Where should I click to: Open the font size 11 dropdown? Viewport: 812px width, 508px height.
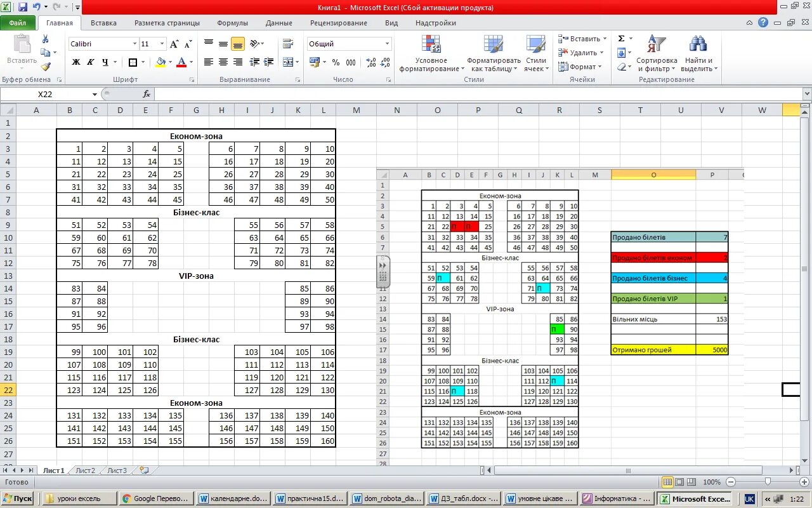pyautogui.click(x=162, y=44)
